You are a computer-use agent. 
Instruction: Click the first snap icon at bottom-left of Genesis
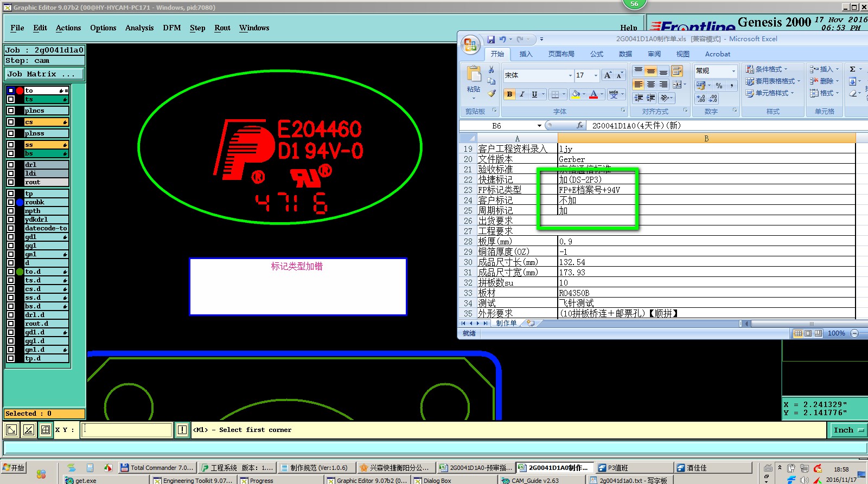click(x=11, y=430)
